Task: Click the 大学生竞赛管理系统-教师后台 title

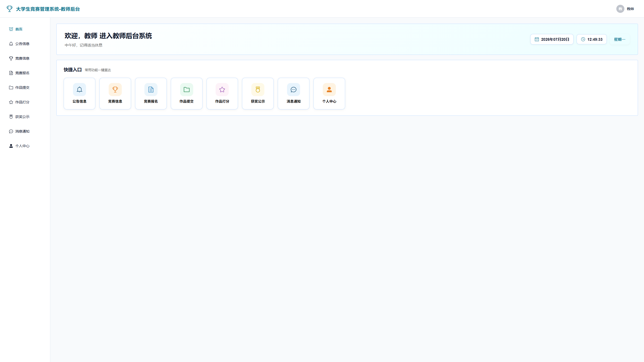Action: tap(48, 9)
